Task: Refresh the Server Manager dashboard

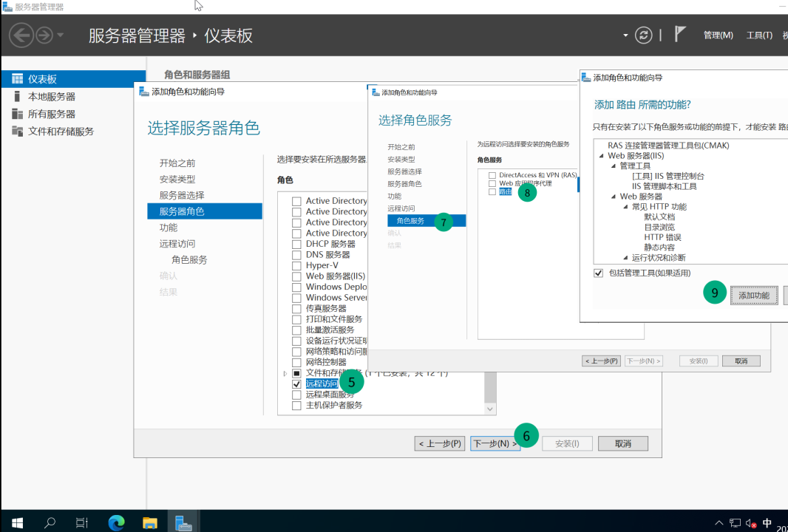Action: (x=643, y=35)
